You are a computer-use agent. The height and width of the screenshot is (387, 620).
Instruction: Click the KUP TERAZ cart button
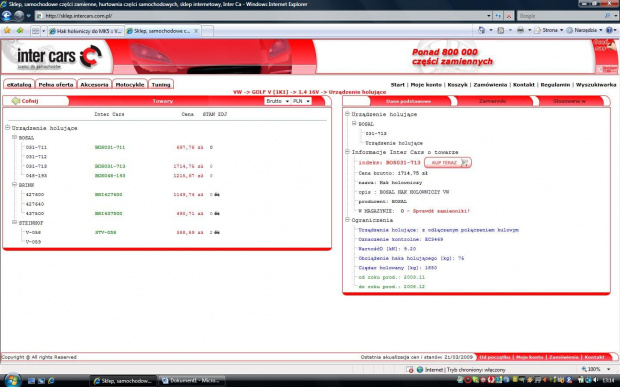click(x=448, y=162)
